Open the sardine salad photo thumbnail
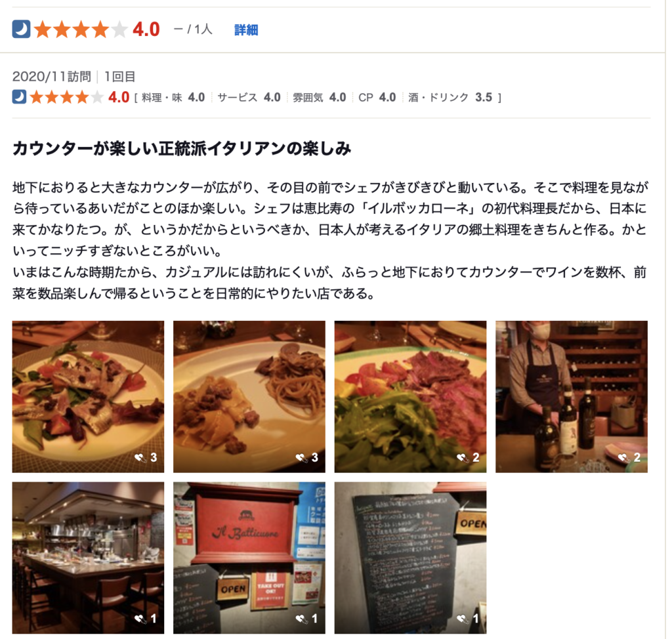672x639 pixels. pos(88,396)
